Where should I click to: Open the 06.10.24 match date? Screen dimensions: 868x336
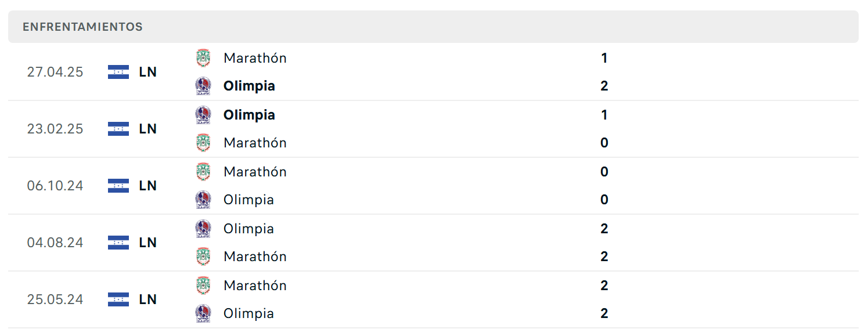click(x=55, y=186)
